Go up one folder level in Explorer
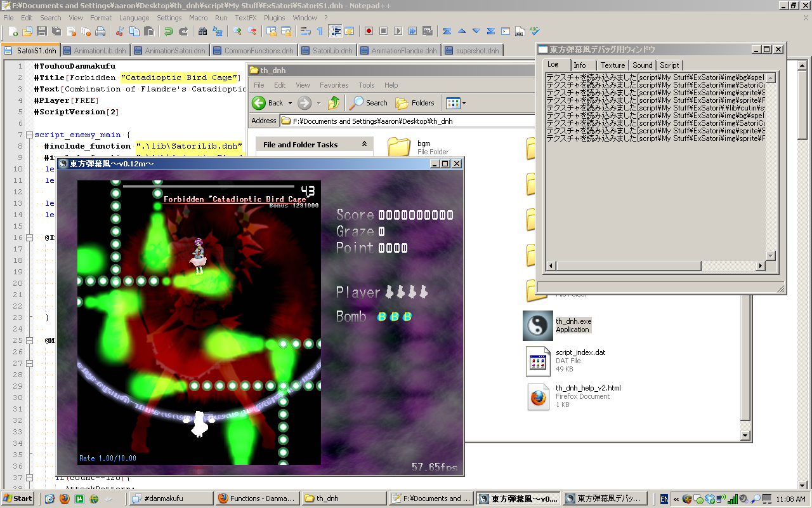Viewport: 812px width, 508px height. (334, 103)
